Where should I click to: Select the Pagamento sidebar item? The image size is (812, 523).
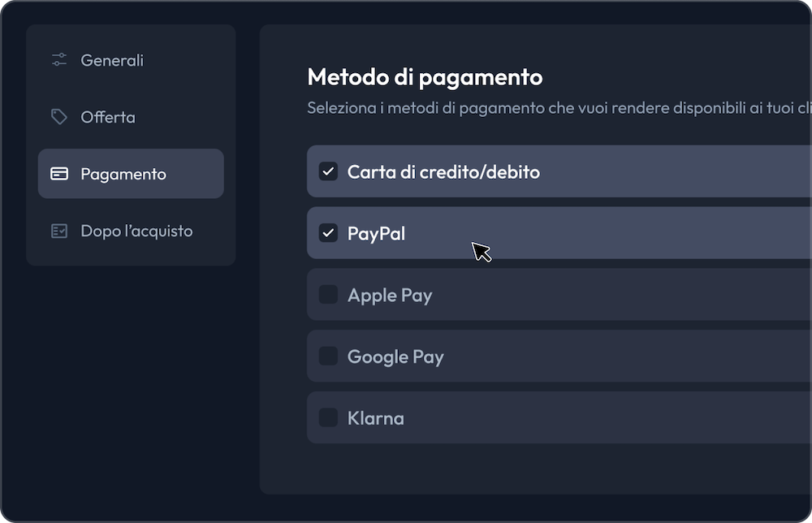pyautogui.click(x=131, y=174)
